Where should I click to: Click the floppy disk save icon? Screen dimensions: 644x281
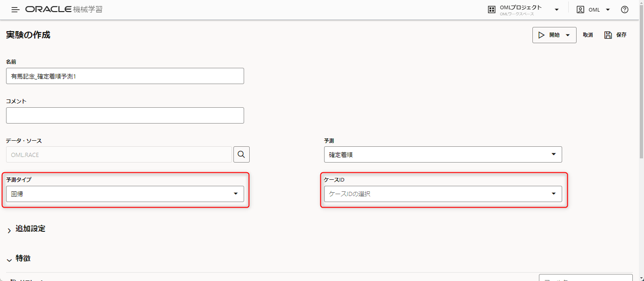click(608, 35)
